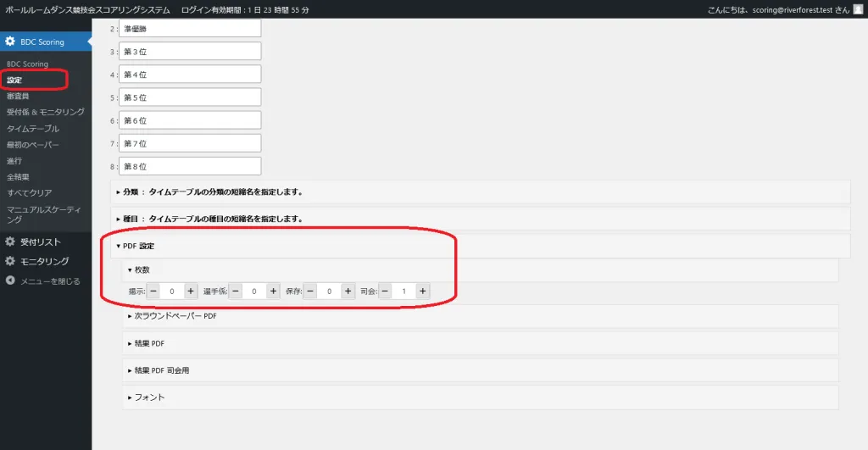Decrease the 掲示 copy count with minus
Screen dimensions: 868x450
tap(153, 291)
